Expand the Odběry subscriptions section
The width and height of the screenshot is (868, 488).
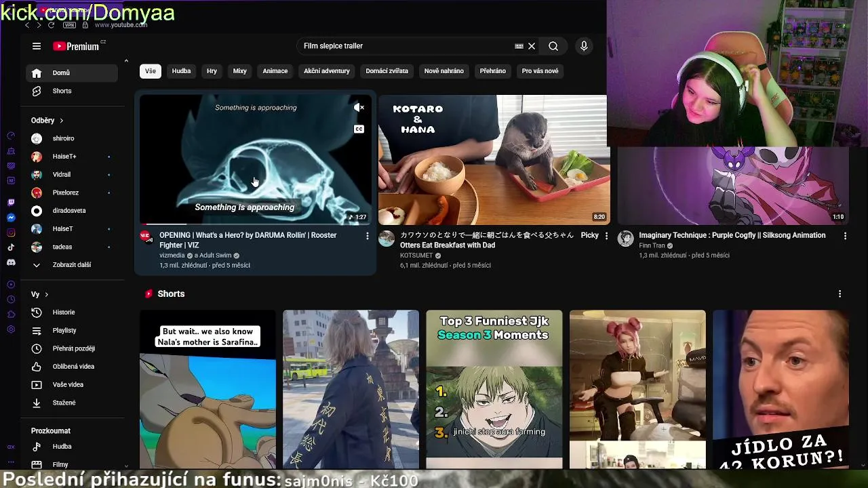pos(47,121)
